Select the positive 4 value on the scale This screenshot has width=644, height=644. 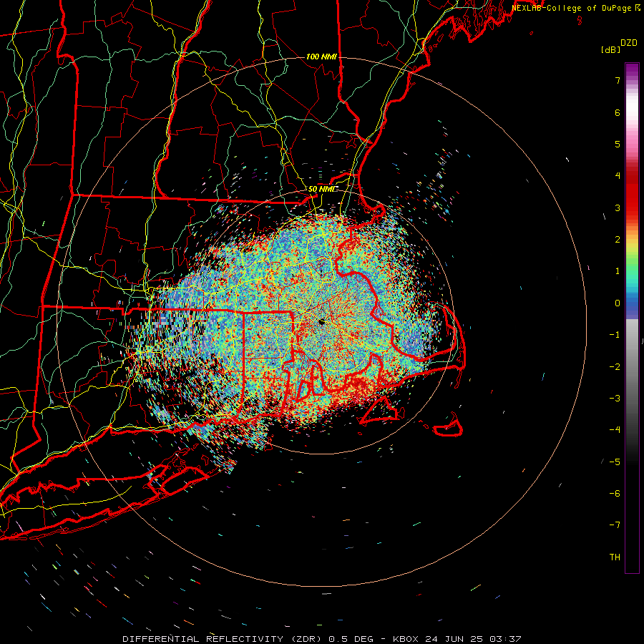click(x=618, y=176)
